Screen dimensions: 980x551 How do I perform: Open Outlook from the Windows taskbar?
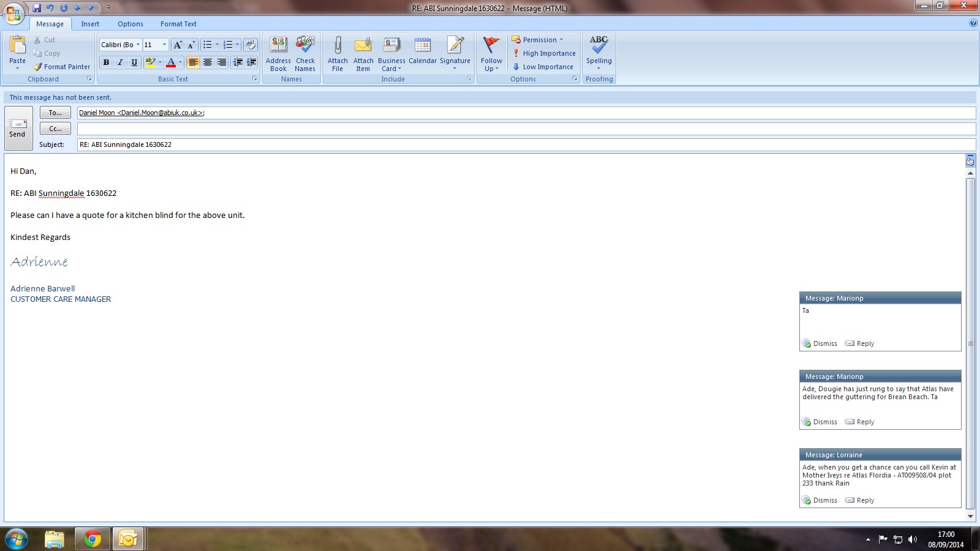[x=128, y=539]
